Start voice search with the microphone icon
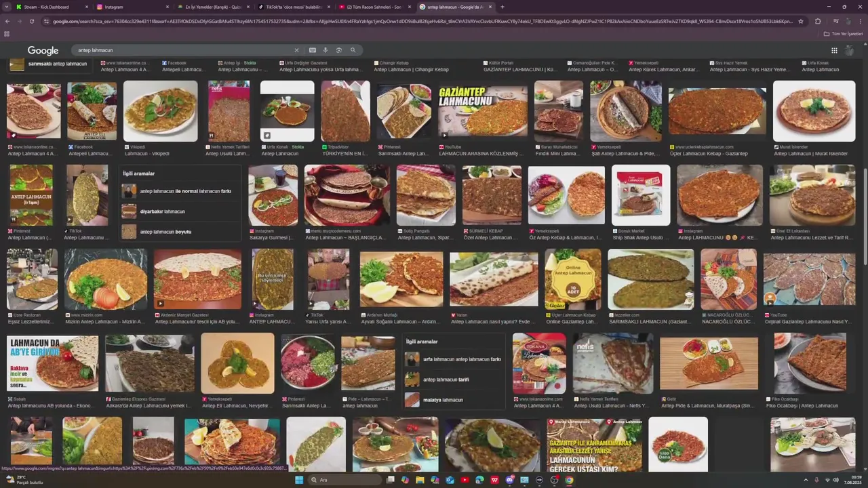The height and width of the screenshot is (488, 868). [x=325, y=50]
